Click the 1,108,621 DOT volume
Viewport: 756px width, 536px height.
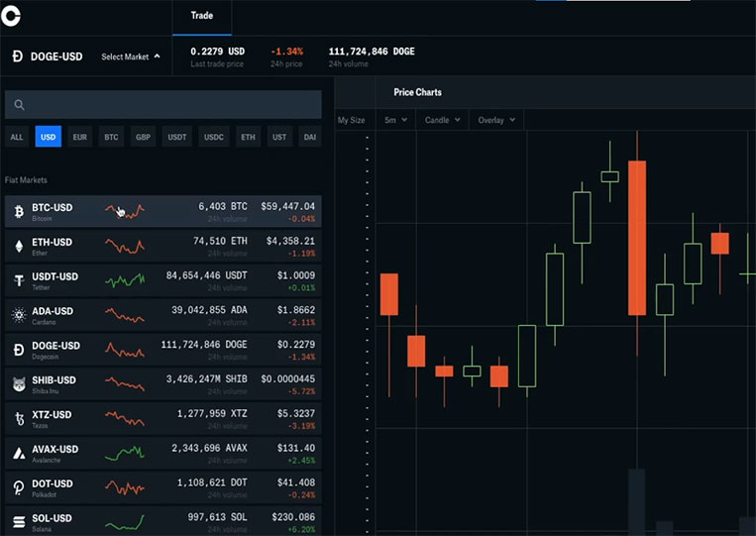tap(212, 482)
